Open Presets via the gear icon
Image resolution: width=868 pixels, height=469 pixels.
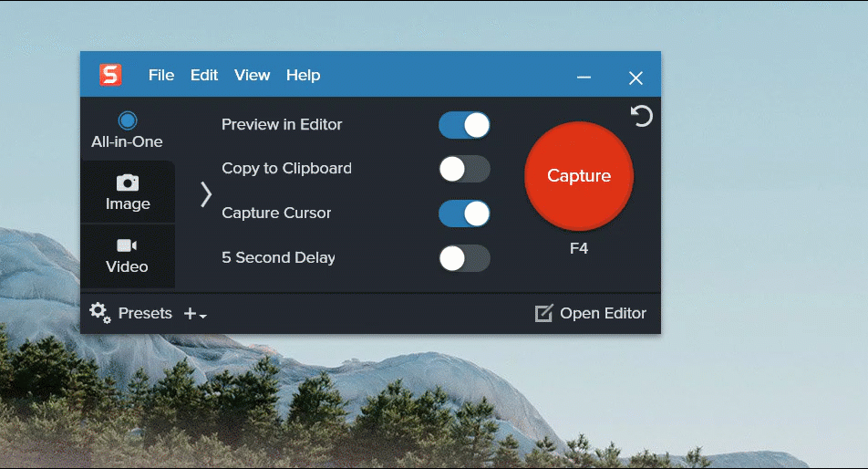(99, 313)
